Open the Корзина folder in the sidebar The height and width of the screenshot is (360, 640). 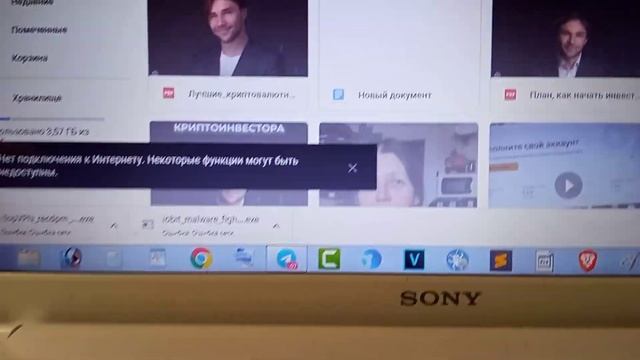[x=29, y=58]
